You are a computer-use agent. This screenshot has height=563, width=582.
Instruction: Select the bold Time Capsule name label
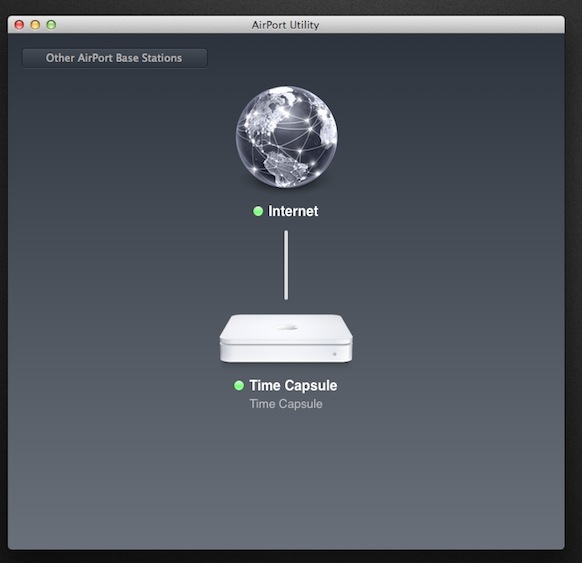point(293,385)
